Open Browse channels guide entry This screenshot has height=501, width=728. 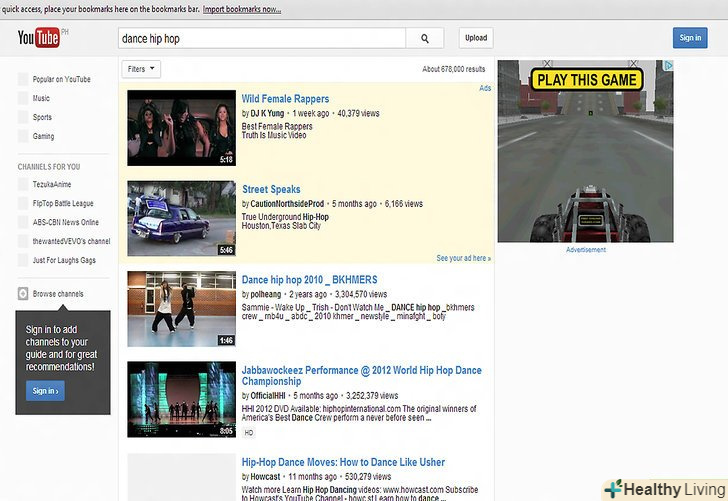coord(58,294)
